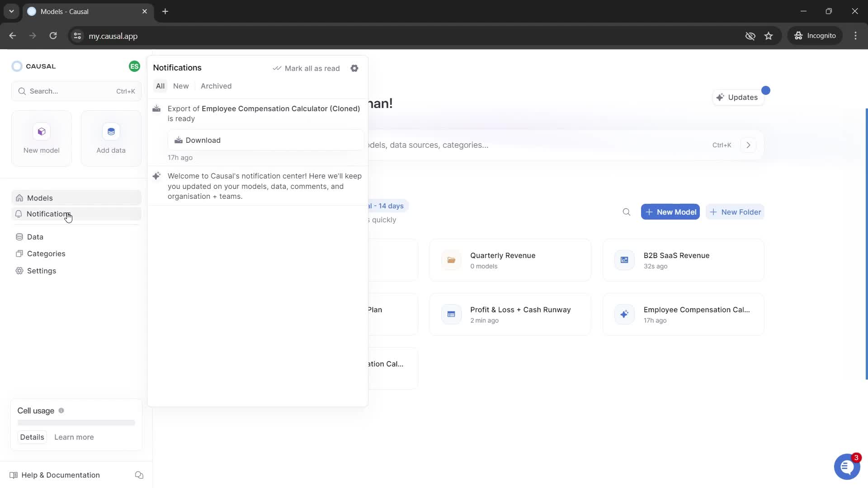Toggle the Archived notifications filter
Viewport: 868px width, 488px height.
tap(217, 85)
